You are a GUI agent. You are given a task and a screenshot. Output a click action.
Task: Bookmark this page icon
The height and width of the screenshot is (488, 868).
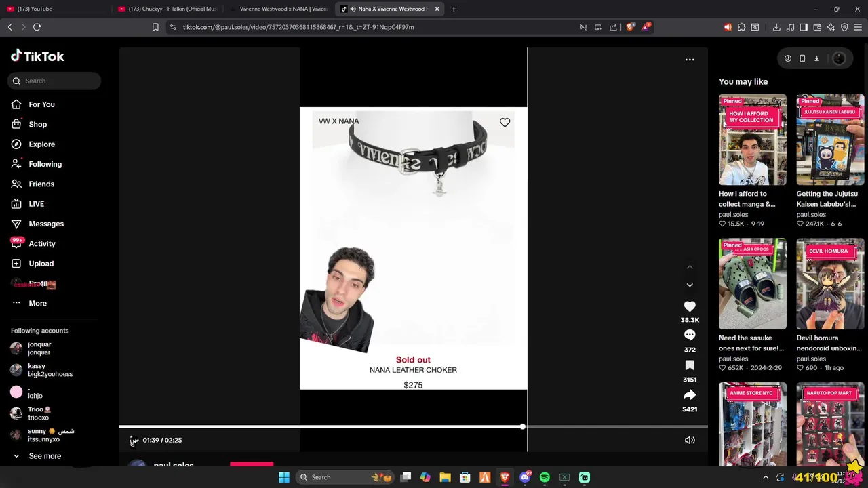(155, 27)
